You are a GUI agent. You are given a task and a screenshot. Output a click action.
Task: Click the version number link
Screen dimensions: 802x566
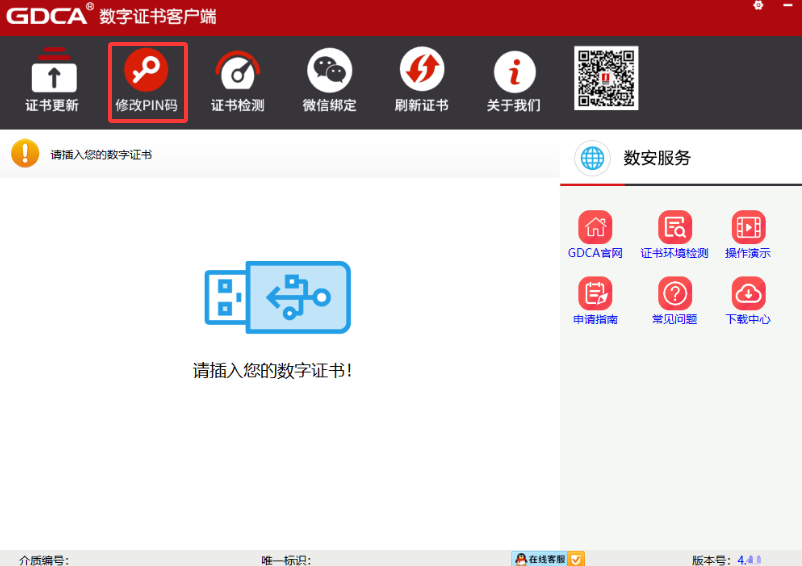[x=749, y=560]
